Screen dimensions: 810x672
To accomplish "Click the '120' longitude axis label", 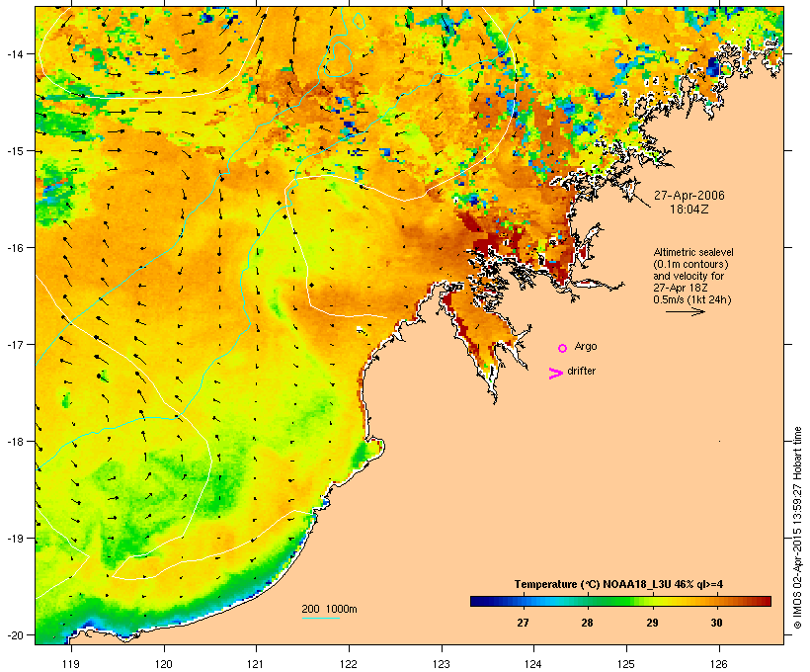I will click(x=164, y=664).
